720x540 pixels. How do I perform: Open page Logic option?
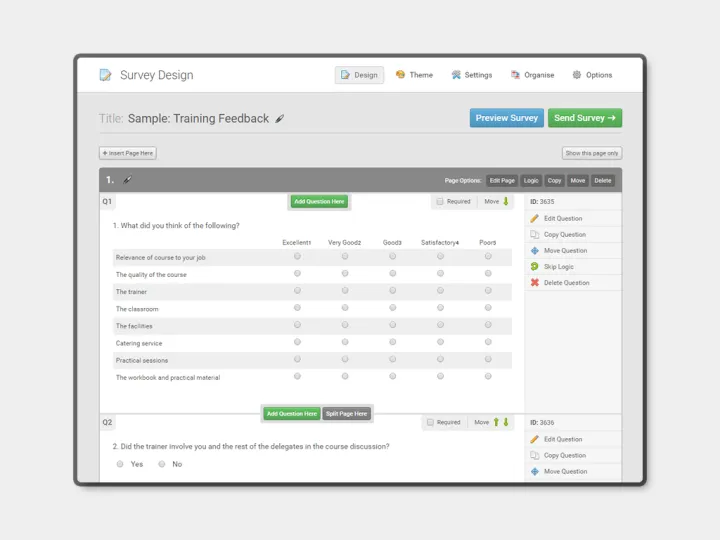pyautogui.click(x=531, y=180)
